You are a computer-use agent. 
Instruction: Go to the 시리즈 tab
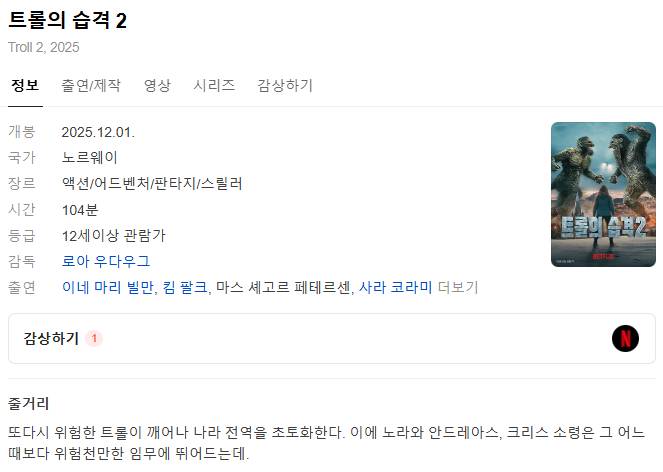click(x=214, y=85)
